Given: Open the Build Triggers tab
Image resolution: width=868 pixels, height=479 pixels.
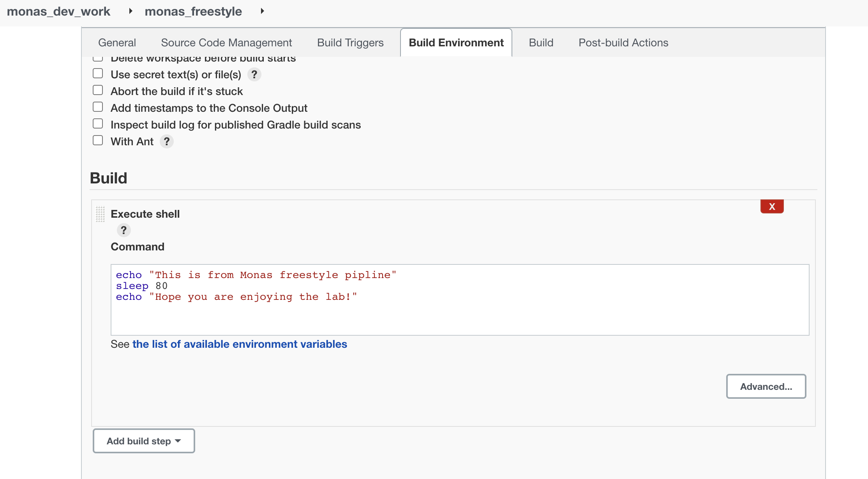Looking at the screenshot, I should [x=350, y=42].
